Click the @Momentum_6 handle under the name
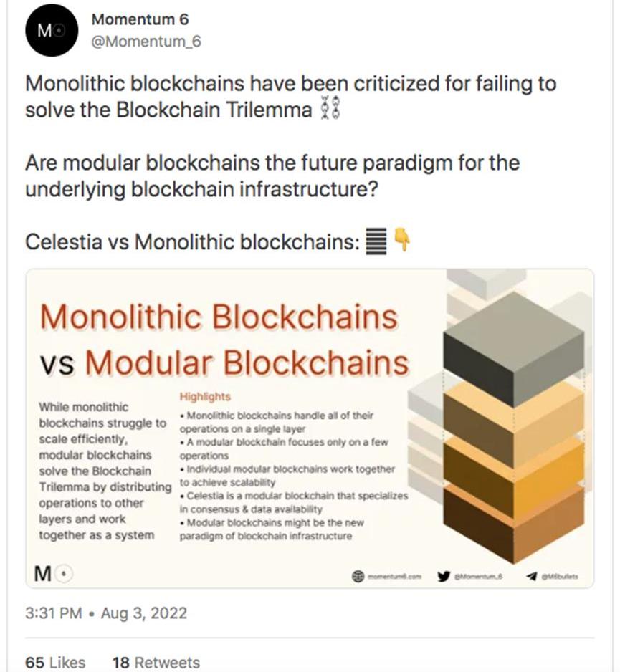 146,42
